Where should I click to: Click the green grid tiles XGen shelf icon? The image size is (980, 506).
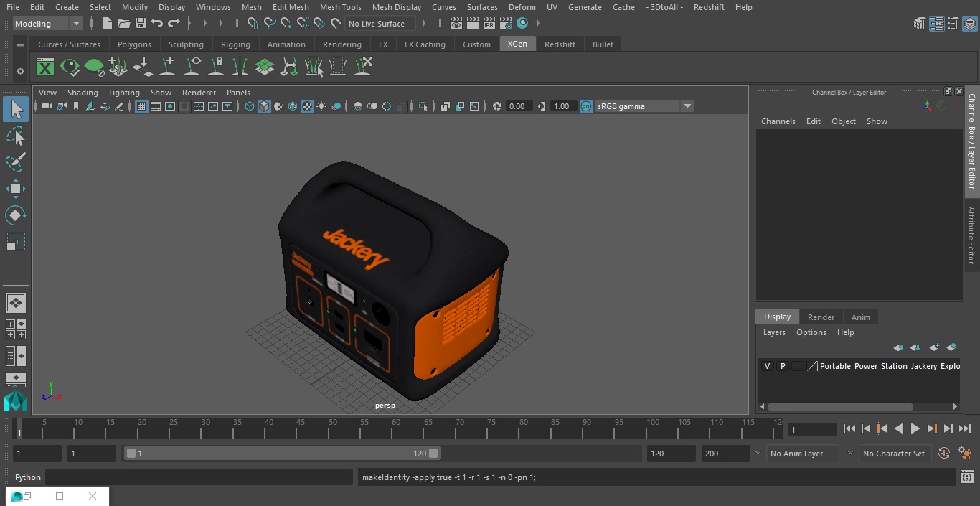(x=265, y=67)
